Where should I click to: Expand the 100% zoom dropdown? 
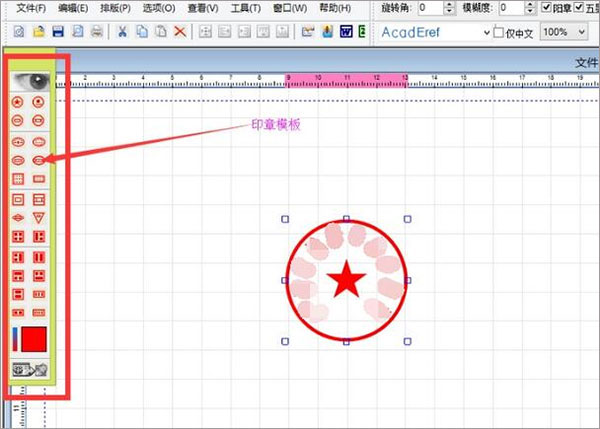tap(582, 32)
